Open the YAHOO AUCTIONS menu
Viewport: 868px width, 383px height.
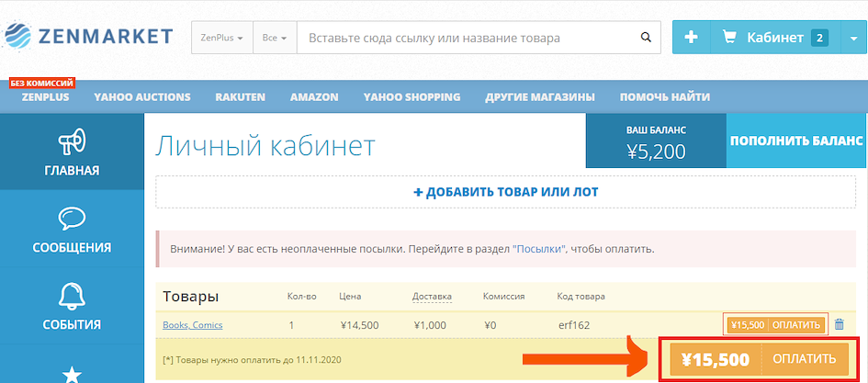pos(142,96)
